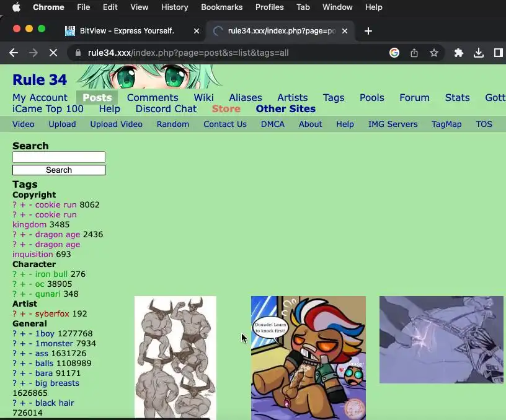Click the Upload Video link
The image size is (506, 420).
click(x=116, y=124)
